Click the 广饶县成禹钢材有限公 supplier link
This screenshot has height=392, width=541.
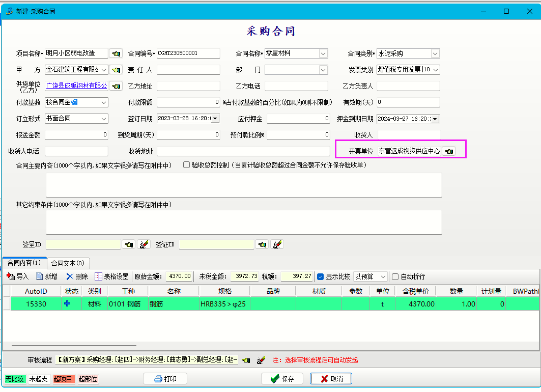[76, 86]
